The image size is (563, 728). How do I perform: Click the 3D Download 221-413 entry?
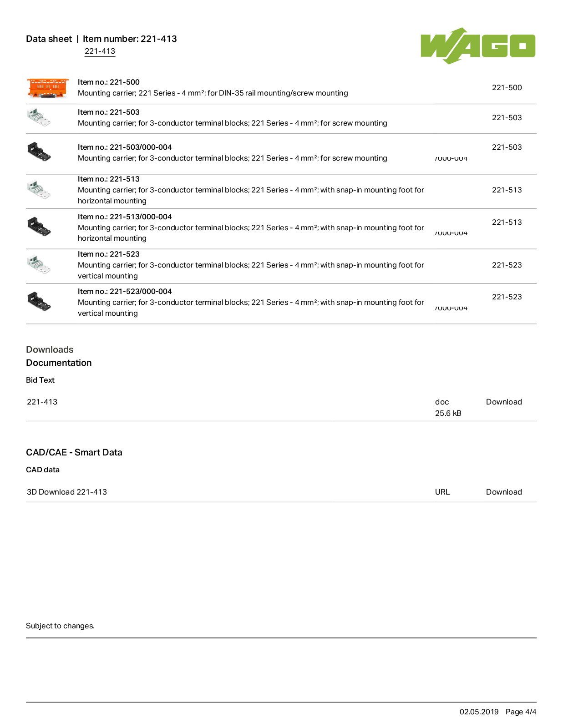tap(67, 492)
